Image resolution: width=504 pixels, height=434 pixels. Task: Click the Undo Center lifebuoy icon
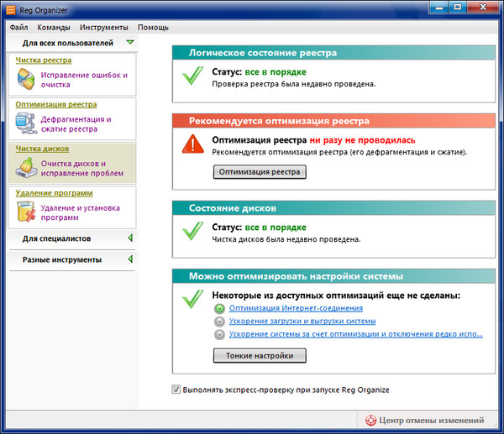click(x=370, y=420)
